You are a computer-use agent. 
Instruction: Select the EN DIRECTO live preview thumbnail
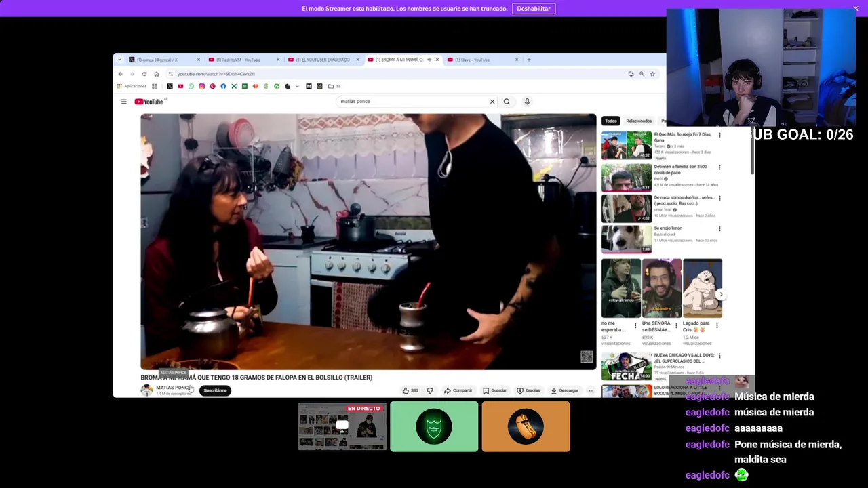coord(342,426)
